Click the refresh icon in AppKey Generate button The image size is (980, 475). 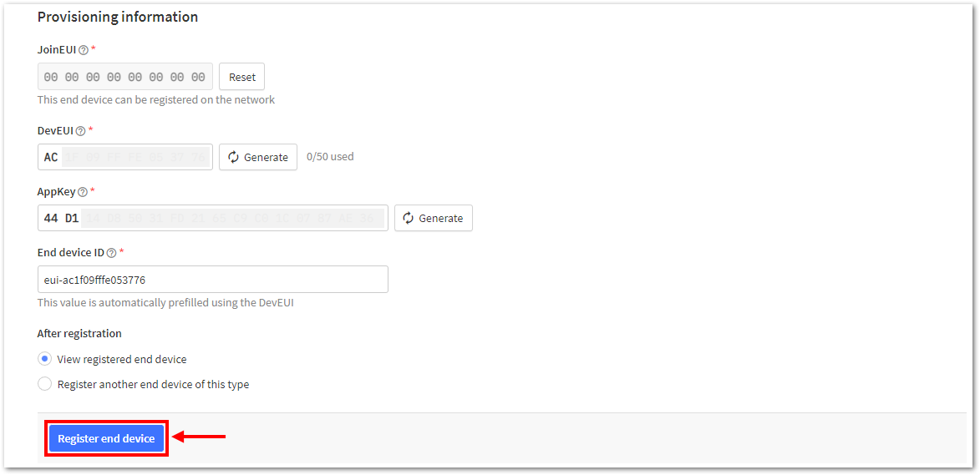409,218
